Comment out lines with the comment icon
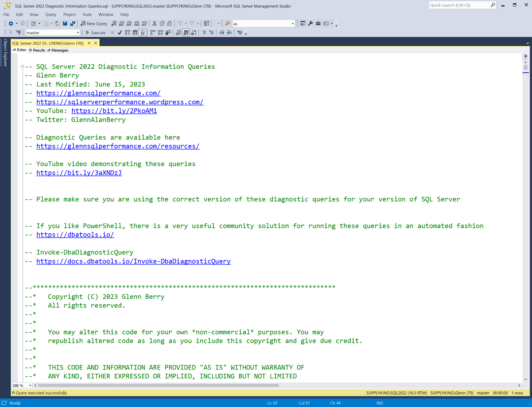Viewport: 532px width, 407px height. (204, 32)
